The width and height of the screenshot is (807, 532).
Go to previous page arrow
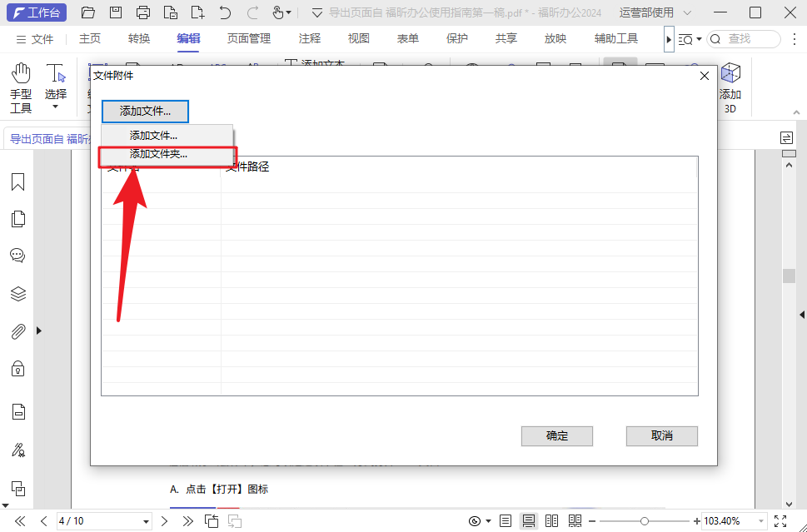click(x=44, y=521)
